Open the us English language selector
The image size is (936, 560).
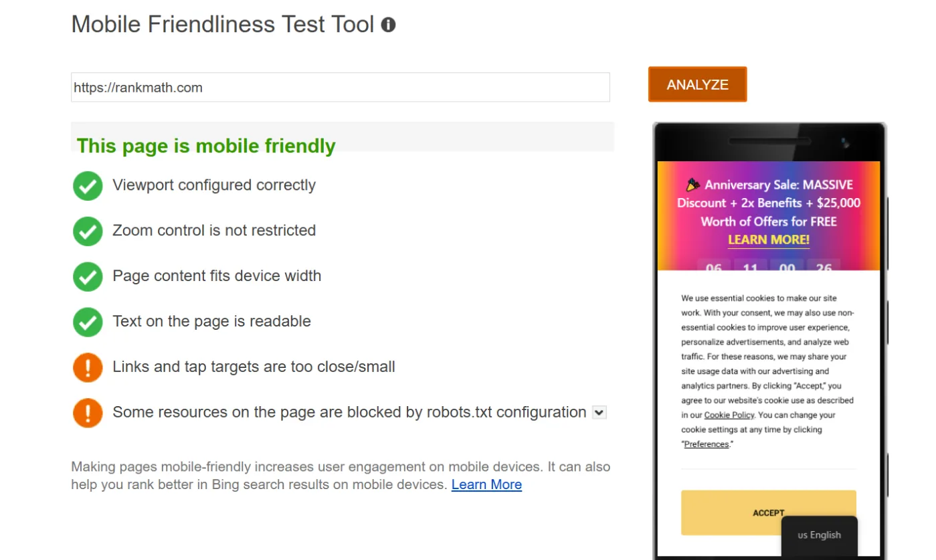tap(818, 535)
